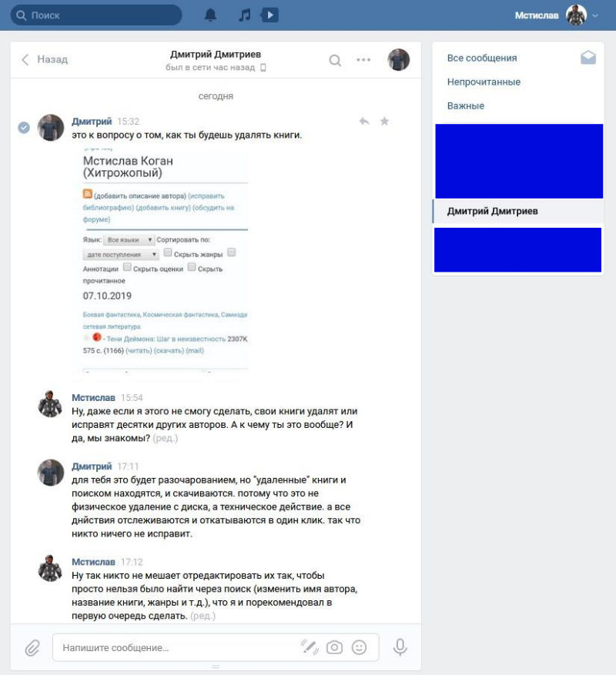The image size is (616, 675).
Task: Open the emoji smiley picker
Action: (360, 647)
